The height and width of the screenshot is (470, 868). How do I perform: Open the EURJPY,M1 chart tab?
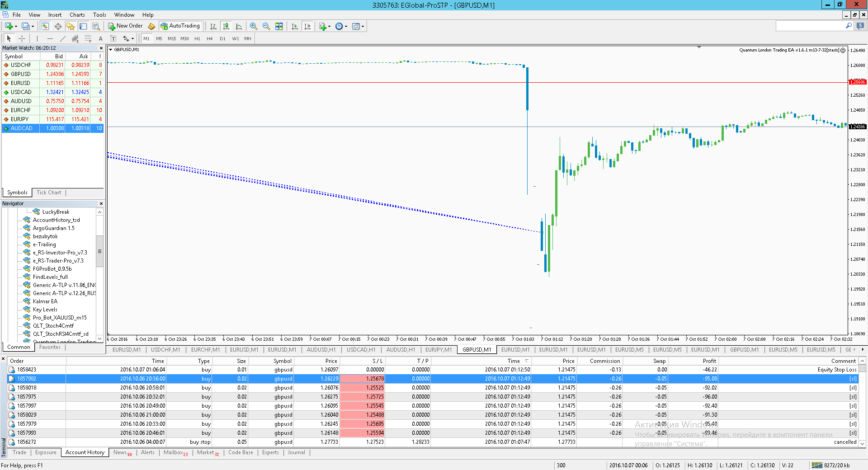439,350
